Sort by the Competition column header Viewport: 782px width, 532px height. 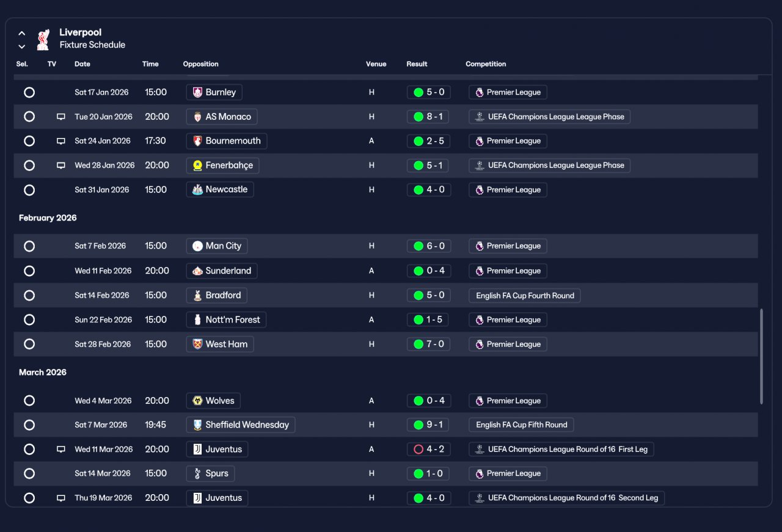(x=486, y=64)
